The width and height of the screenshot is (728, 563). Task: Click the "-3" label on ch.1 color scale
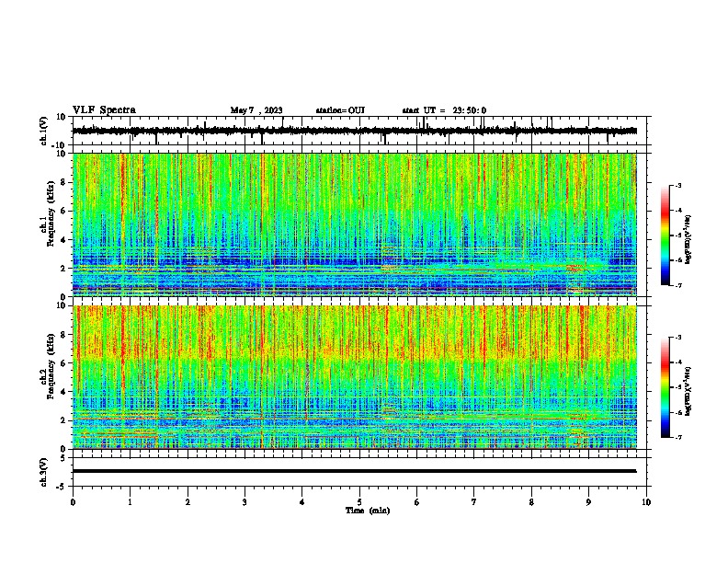pos(678,186)
